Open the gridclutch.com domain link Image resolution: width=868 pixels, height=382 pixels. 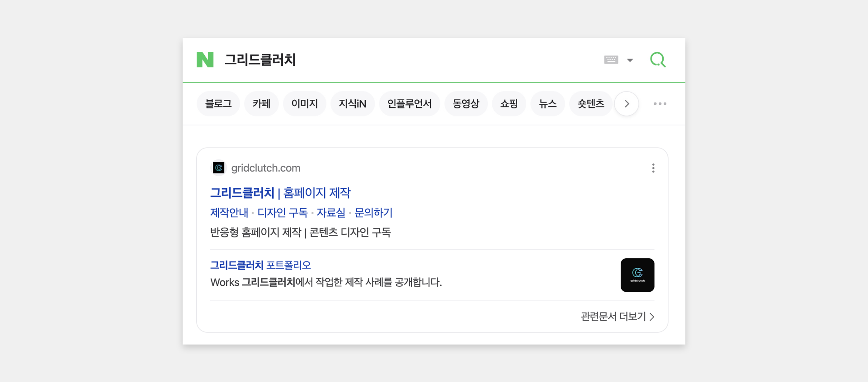(266, 168)
